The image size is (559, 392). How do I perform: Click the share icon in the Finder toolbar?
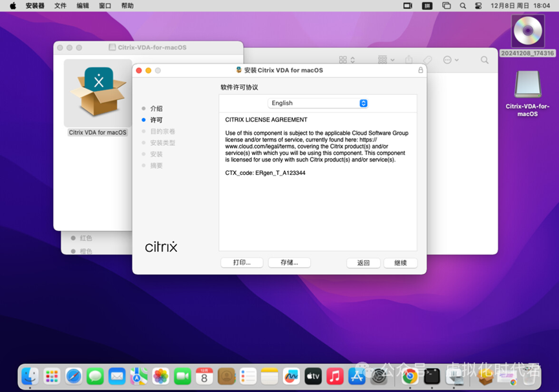409,59
